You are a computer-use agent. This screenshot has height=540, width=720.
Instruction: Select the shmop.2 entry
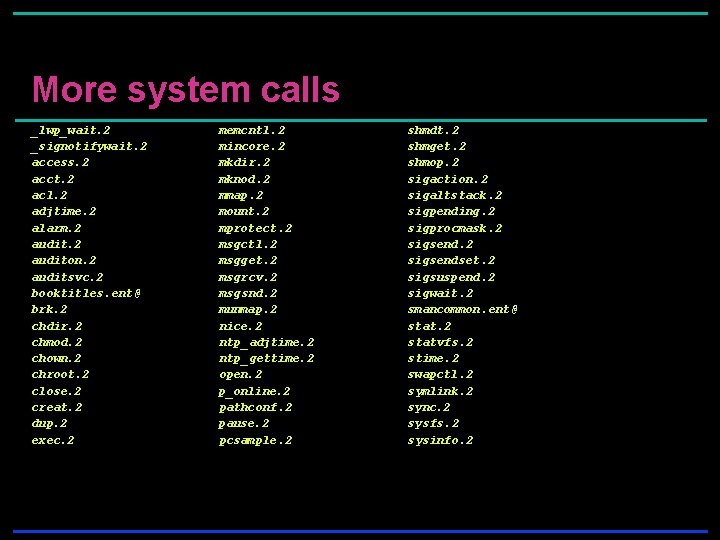click(433, 163)
